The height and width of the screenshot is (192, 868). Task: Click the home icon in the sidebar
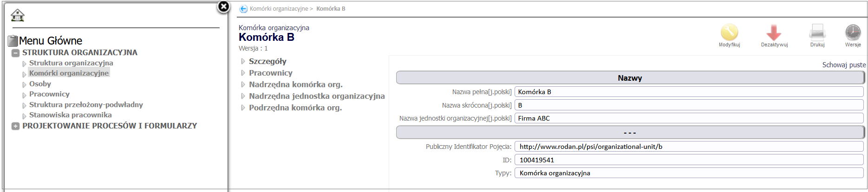(17, 15)
